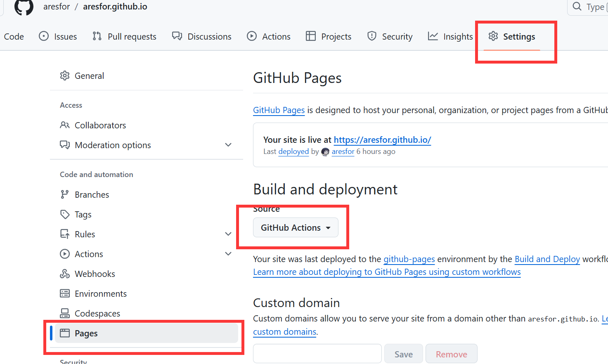Screen dimensions: 608x364
Task: Click the Codespaces icon
Action: click(x=65, y=313)
